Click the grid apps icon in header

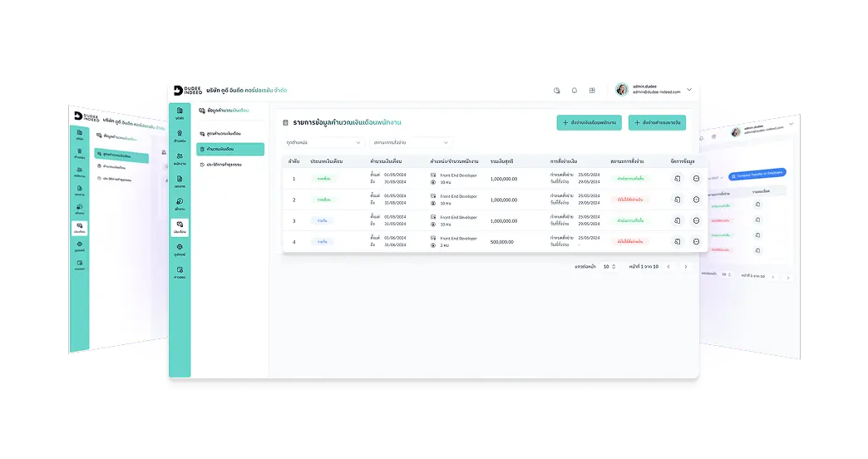[592, 90]
